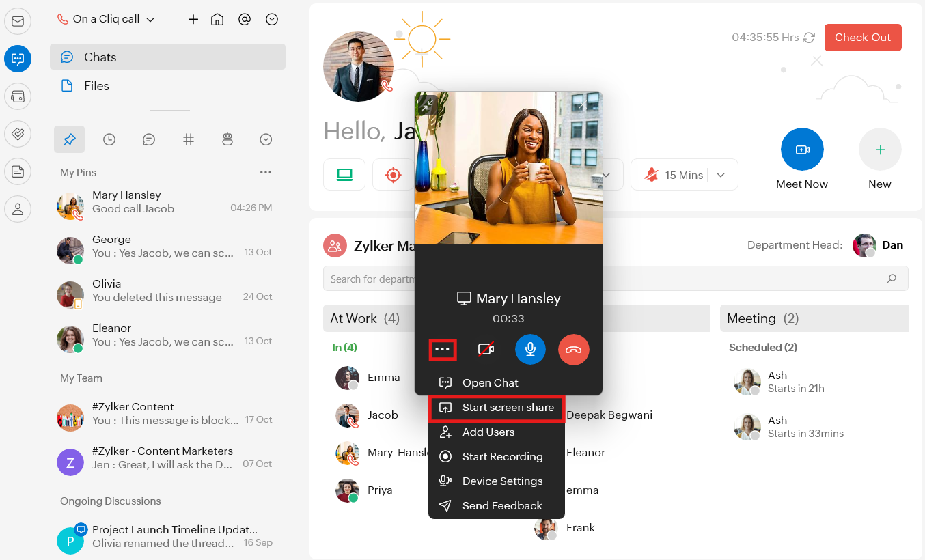The image size is (925, 560).
Task: Open the notes document icon in left rail
Action: pos(18,171)
